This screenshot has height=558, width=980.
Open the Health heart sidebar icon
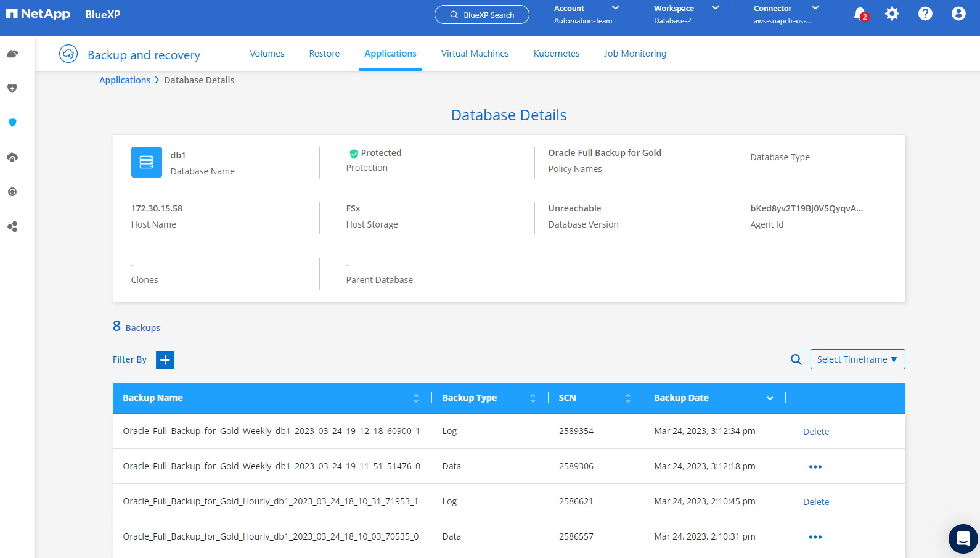pyautogui.click(x=12, y=88)
